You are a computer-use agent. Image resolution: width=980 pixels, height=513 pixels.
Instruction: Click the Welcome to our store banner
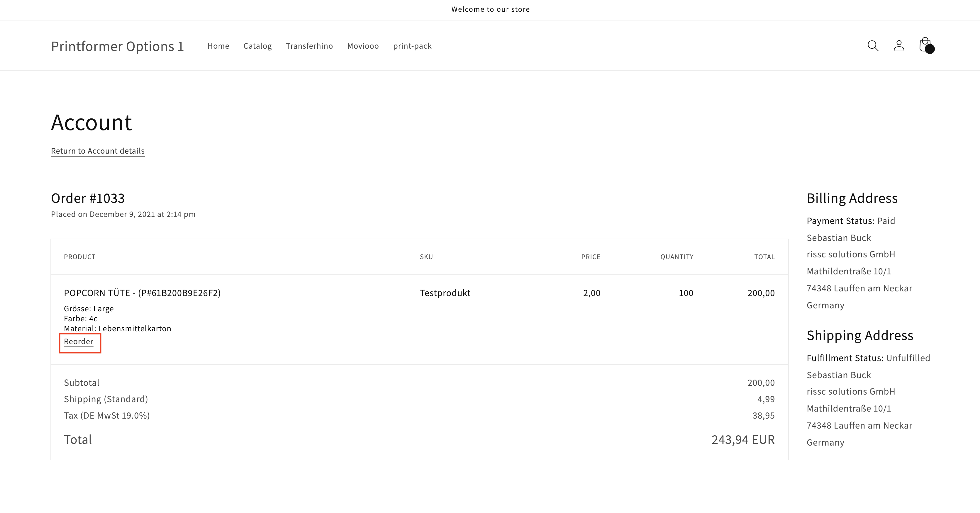[490, 9]
